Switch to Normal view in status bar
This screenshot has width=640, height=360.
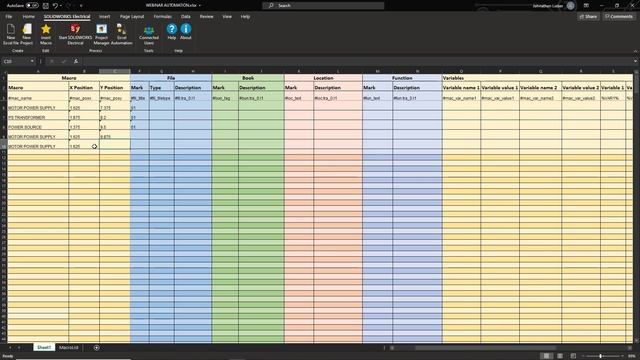(546, 356)
